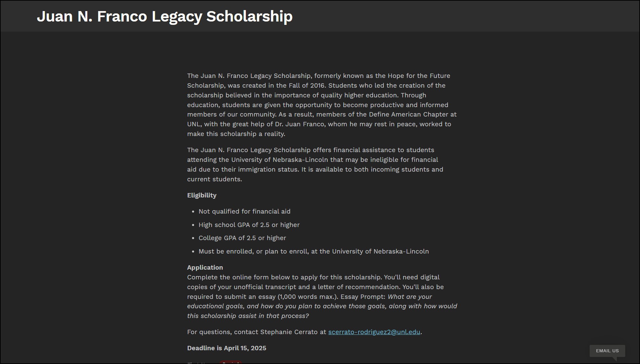This screenshot has height=364, width=640.
Task: Click the High school GPA requirement bullet
Action: click(249, 225)
